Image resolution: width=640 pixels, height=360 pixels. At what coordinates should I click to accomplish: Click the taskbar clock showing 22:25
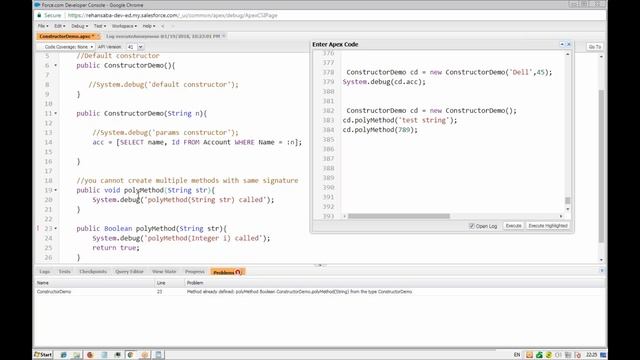591,355
